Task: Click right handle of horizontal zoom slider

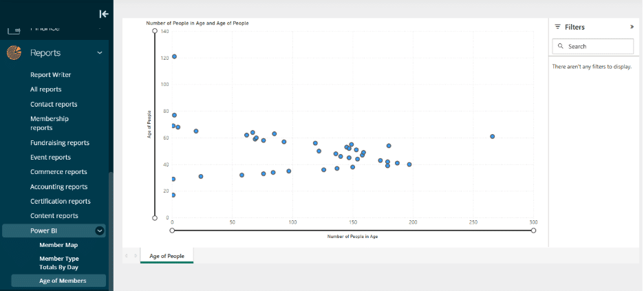Action: [533, 230]
